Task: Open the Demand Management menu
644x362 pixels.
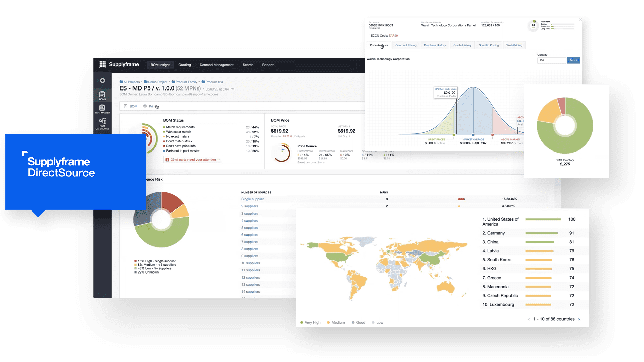Action: pos(217,65)
